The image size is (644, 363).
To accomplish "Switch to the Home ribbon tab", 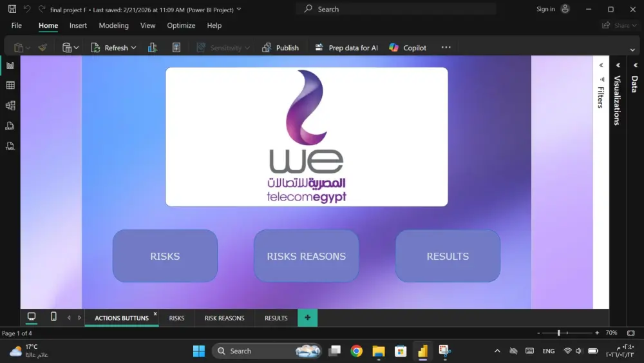I will tap(48, 26).
